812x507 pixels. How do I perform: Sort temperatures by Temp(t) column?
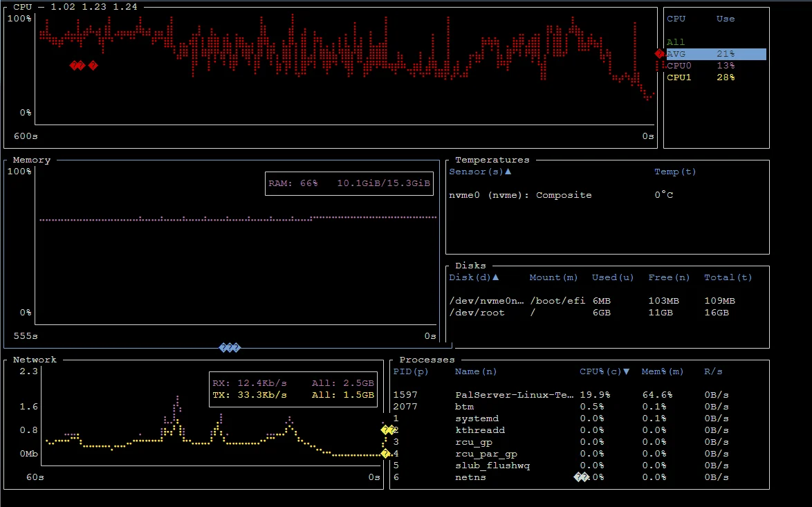(x=675, y=172)
